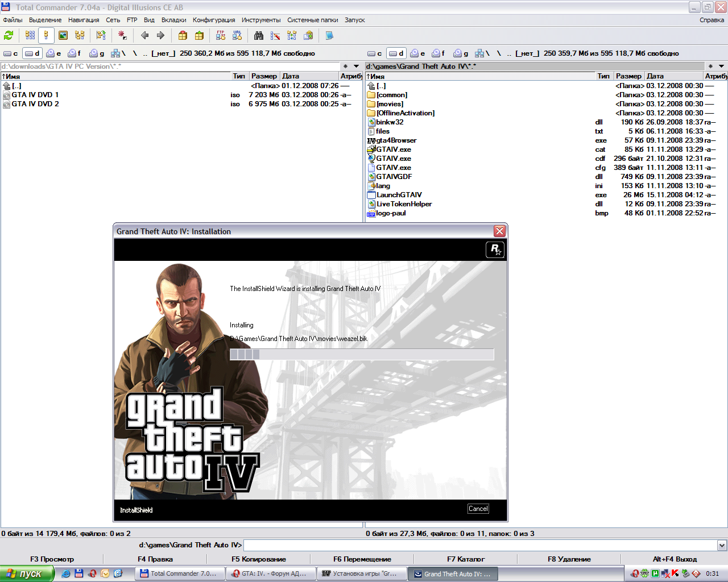Click copy filenames to clipboard icon
Image resolution: width=728 pixels, height=582 pixels.
click(308, 35)
